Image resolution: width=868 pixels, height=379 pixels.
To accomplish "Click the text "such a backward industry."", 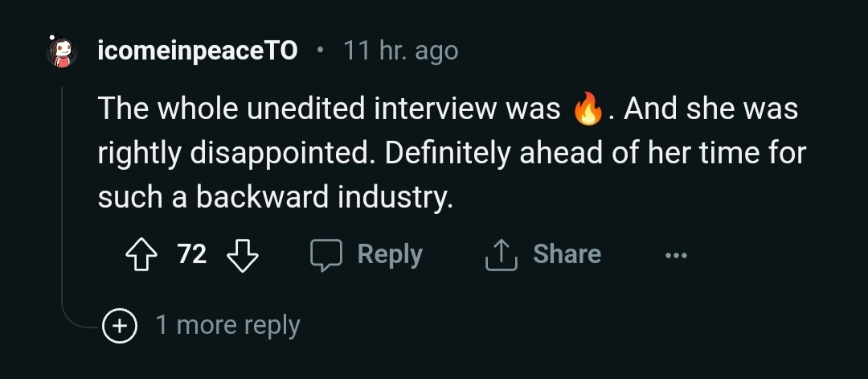I will point(276,197).
